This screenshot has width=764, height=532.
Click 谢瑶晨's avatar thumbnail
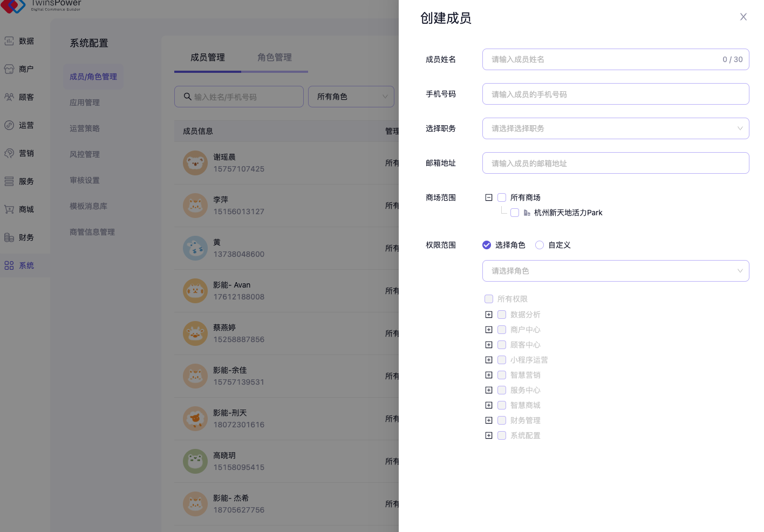(x=195, y=163)
